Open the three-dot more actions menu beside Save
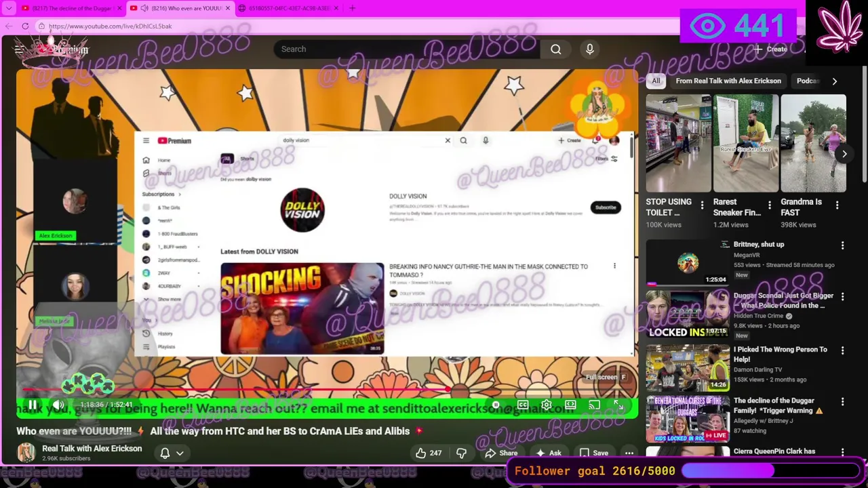Screen dimensions: 868x488 click(629, 453)
